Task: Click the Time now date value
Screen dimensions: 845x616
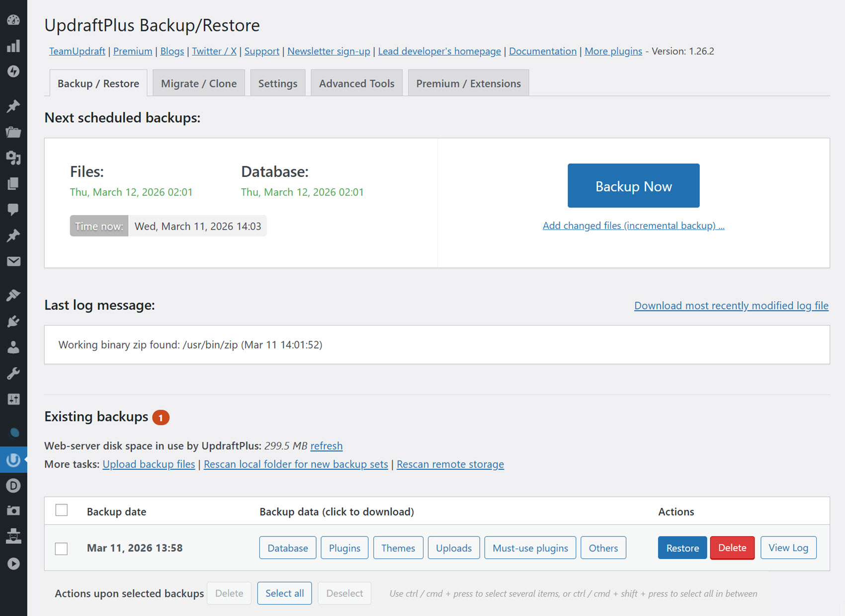Action: pos(198,226)
